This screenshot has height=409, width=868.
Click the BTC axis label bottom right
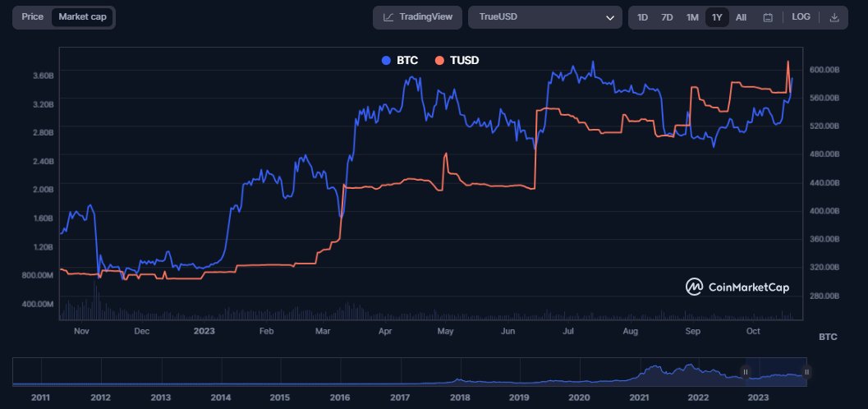click(828, 337)
